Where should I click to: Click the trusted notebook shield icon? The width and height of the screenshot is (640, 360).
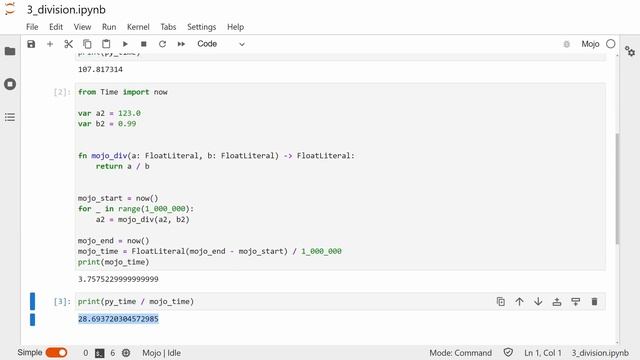tap(508, 352)
